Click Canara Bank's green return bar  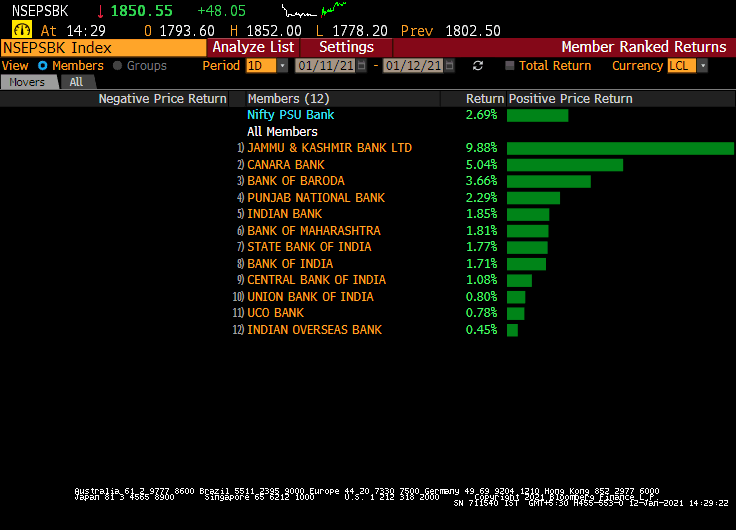pos(564,165)
